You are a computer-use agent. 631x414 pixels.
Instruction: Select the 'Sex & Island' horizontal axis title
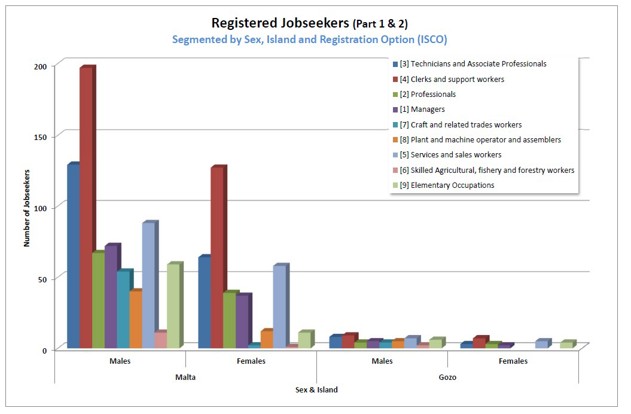pyautogui.click(x=318, y=390)
